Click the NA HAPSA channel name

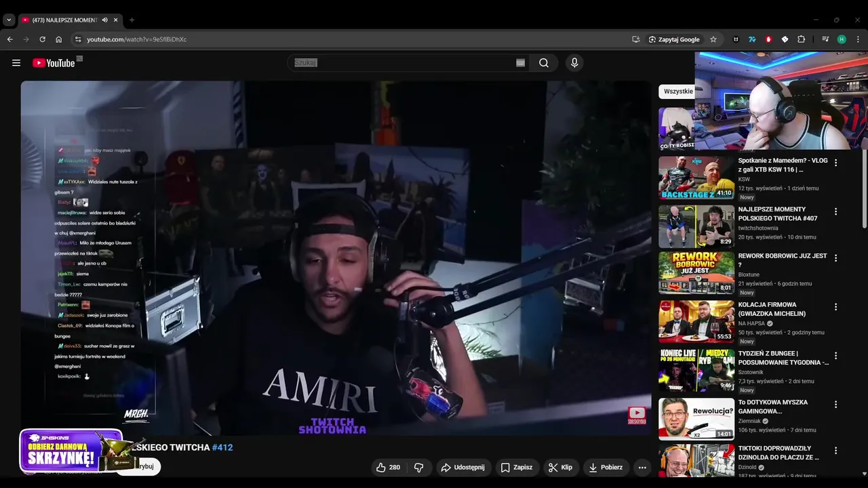pyautogui.click(x=751, y=323)
